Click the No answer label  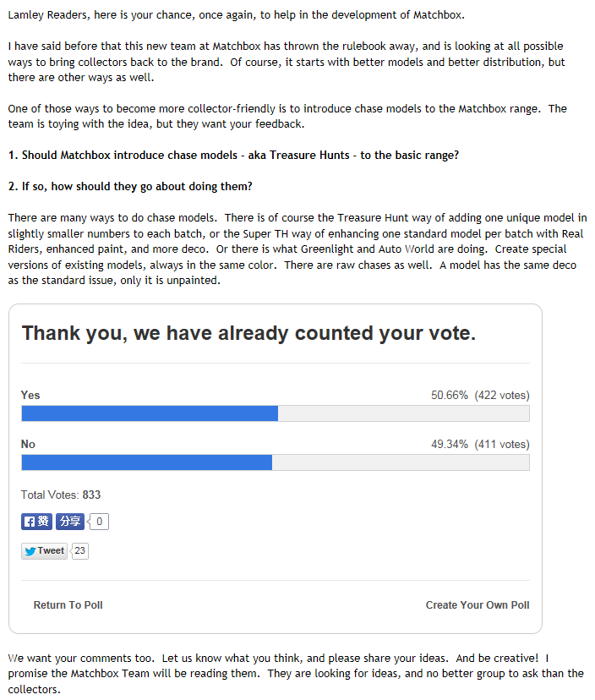point(28,445)
